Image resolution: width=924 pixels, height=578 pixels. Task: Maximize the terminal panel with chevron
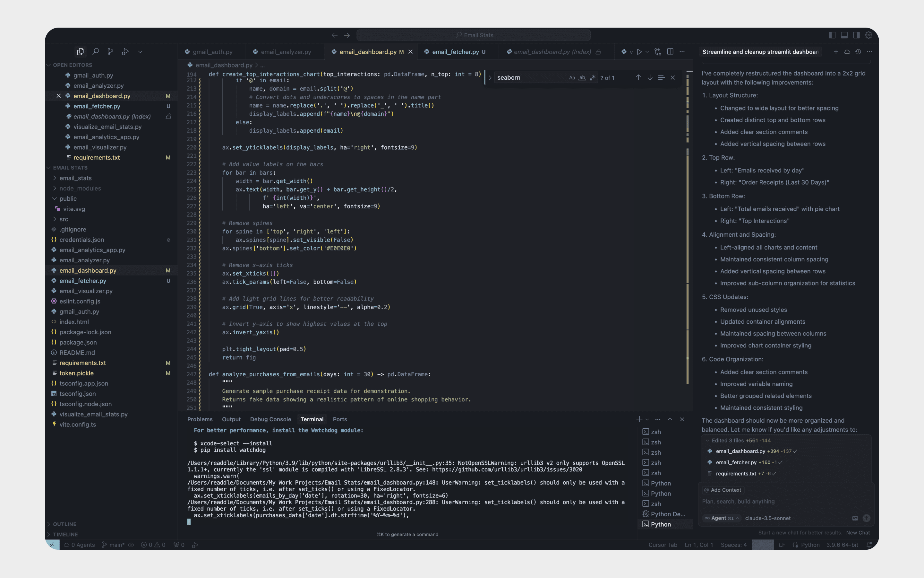coord(670,419)
